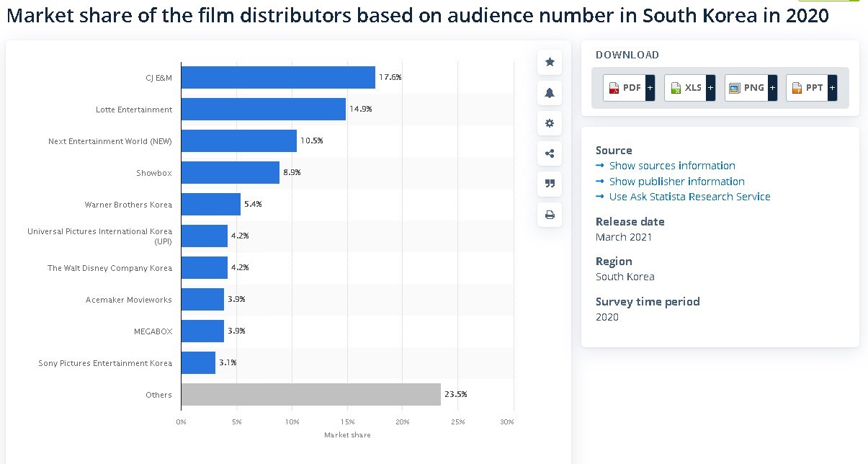Click the print icon

(x=550, y=215)
